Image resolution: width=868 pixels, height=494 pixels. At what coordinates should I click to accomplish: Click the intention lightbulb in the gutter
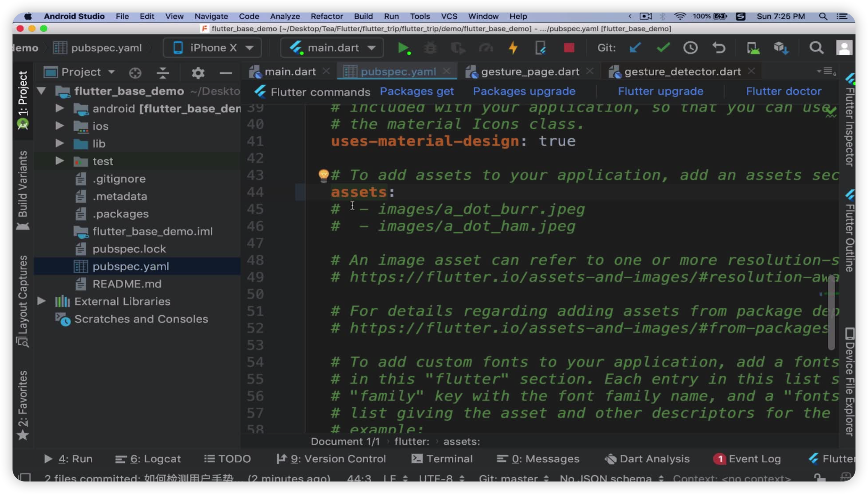324,175
